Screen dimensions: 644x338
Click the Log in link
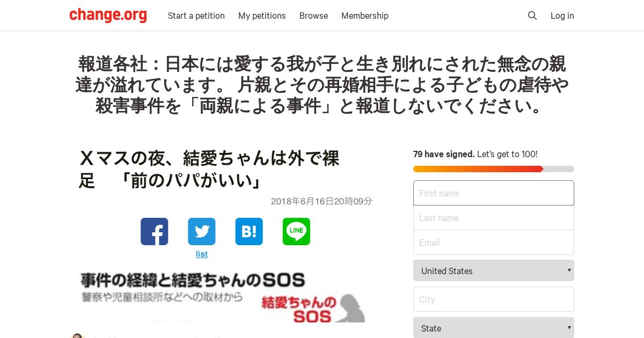tap(562, 16)
